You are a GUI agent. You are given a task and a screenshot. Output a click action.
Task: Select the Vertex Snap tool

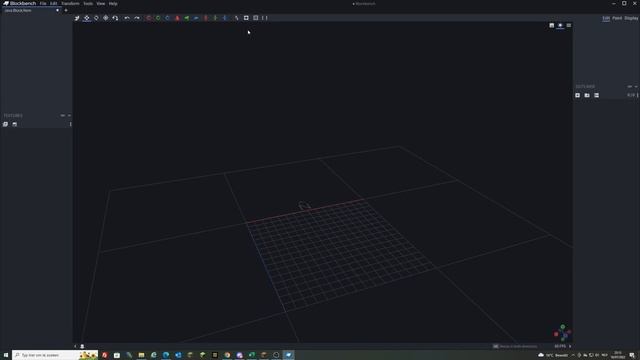click(115, 18)
